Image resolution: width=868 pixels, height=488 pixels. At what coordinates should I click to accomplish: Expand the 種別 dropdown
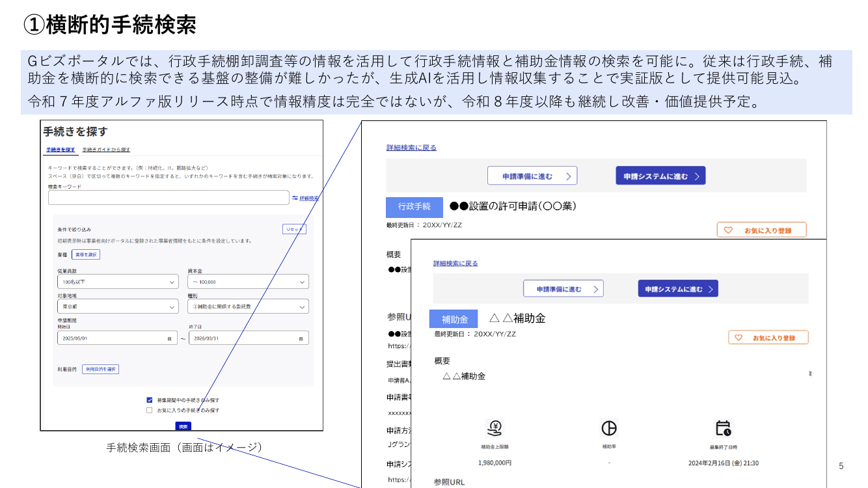[248, 306]
